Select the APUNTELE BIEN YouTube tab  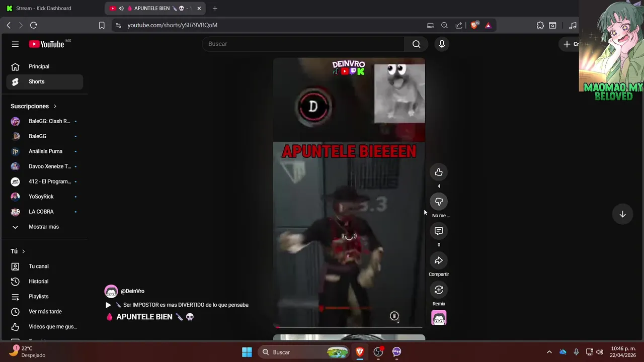click(x=156, y=9)
